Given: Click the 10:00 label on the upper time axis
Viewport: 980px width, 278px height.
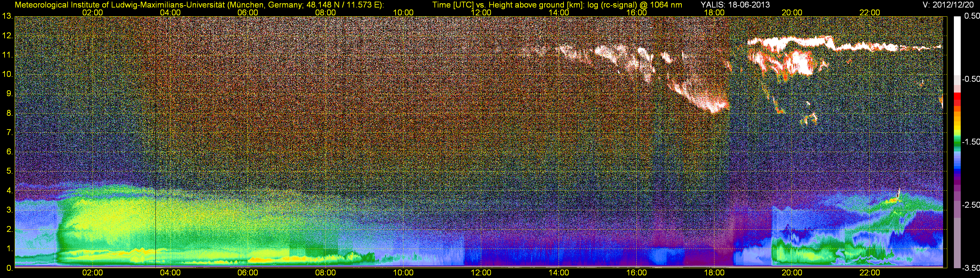Looking at the screenshot, I should pos(403,12).
